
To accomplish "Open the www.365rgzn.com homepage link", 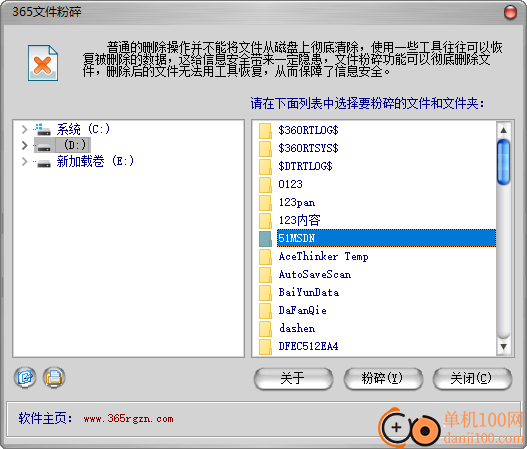I will click(129, 419).
